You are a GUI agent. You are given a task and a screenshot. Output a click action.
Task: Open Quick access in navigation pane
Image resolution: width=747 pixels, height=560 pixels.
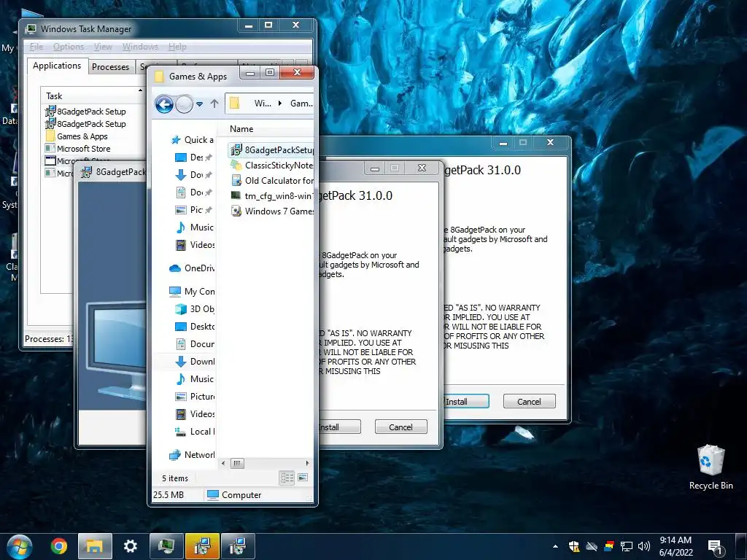(x=193, y=139)
